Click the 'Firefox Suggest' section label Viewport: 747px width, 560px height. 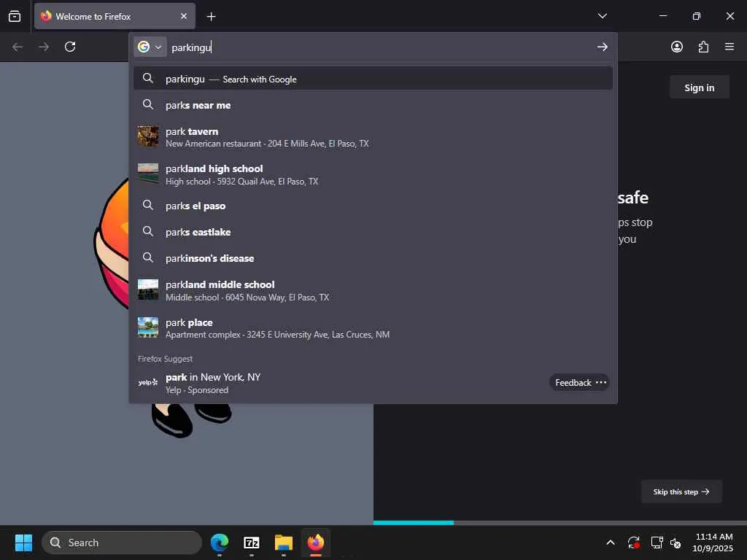coord(165,359)
